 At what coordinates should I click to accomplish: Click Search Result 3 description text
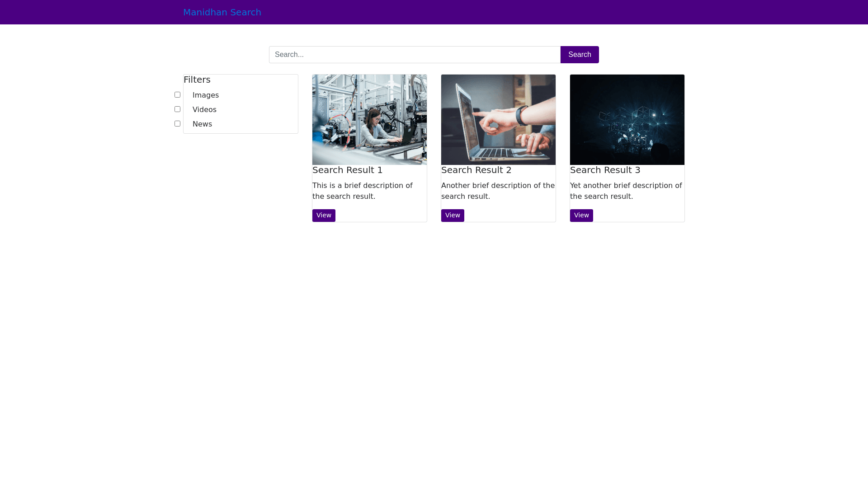tap(626, 191)
